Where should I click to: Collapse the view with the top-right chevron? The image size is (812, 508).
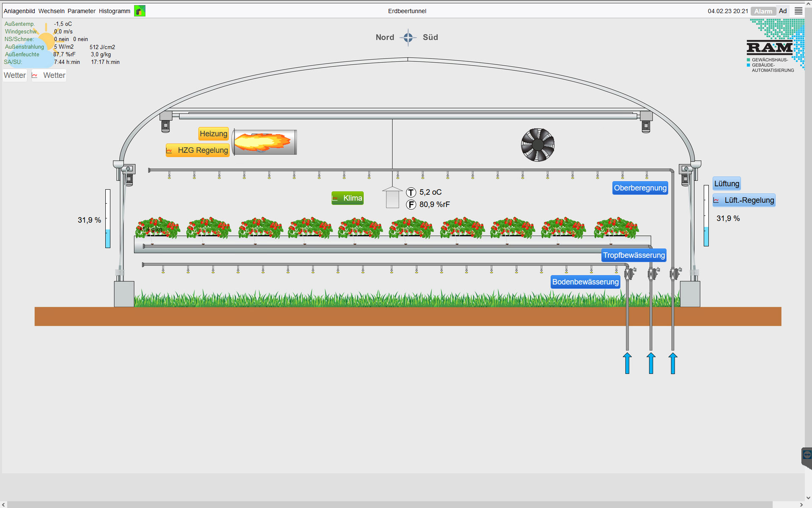click(x=808, y=3)
